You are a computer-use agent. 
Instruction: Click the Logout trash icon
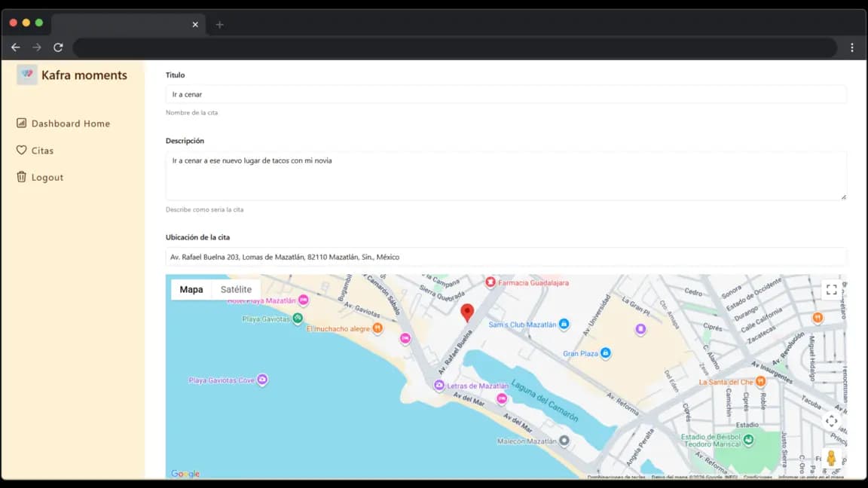tap(21, 177)
